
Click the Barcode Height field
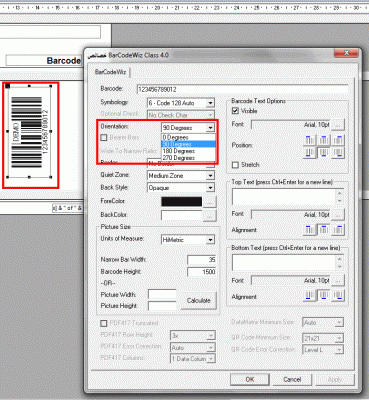(x=201, y=272)
